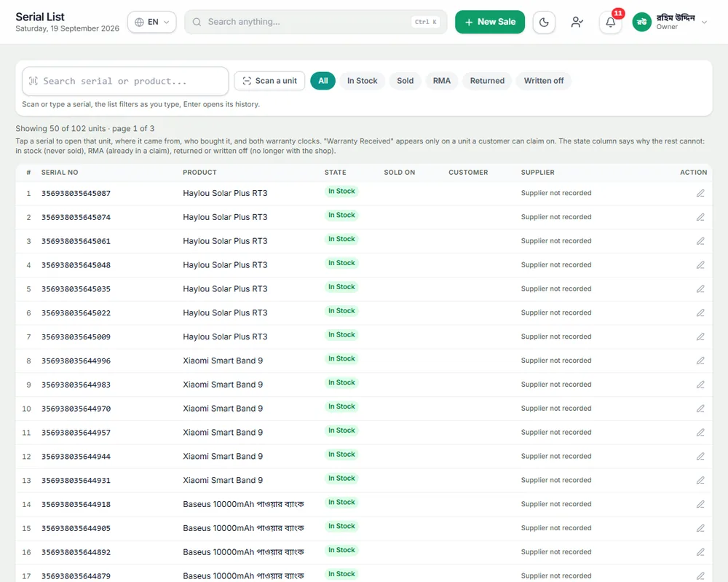Screen dimensions: 728x582
Task: Focus the Search serial or product field
Action: 125,81
